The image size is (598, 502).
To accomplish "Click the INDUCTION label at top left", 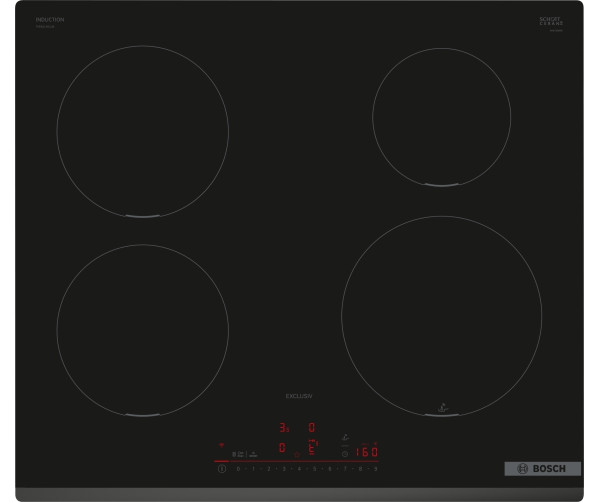I will (x=50, y=19).
